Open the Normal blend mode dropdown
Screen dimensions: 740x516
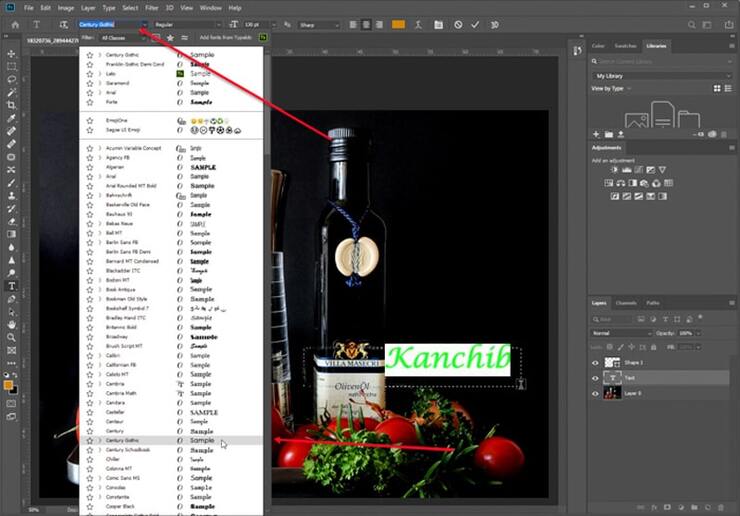(622, 333)
